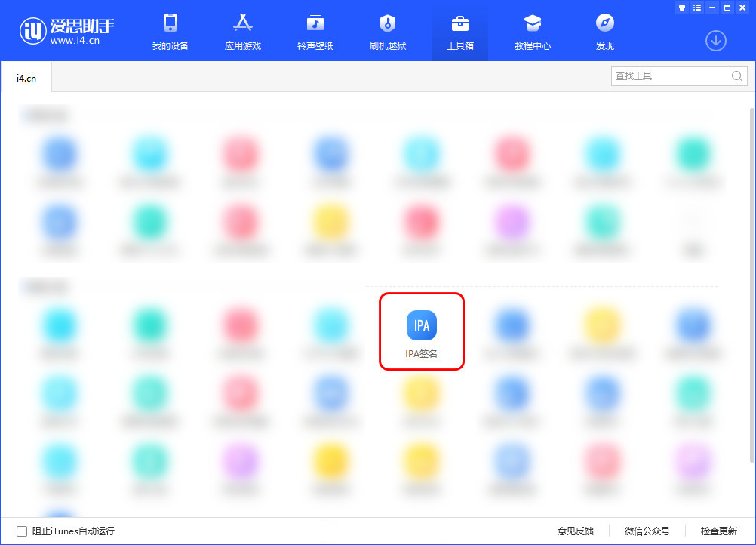Select the 工具箱 section

[x=460, y=32]
